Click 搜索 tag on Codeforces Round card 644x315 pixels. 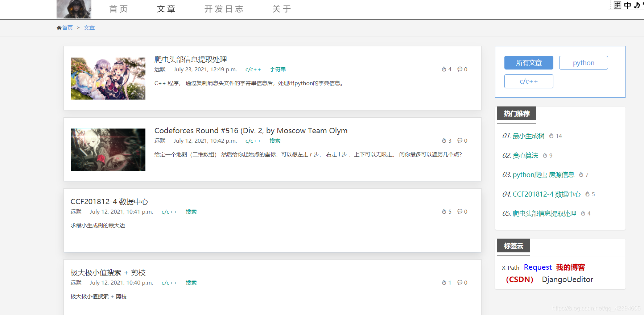coord(275,141)
